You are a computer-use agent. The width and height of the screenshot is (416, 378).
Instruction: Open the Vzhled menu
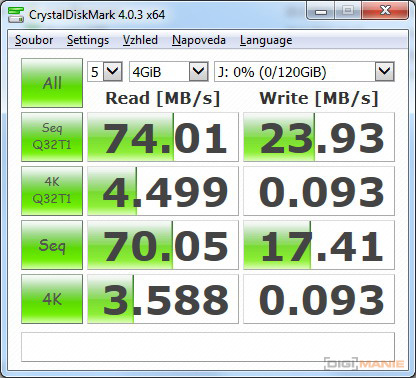(x=140, y=40)
